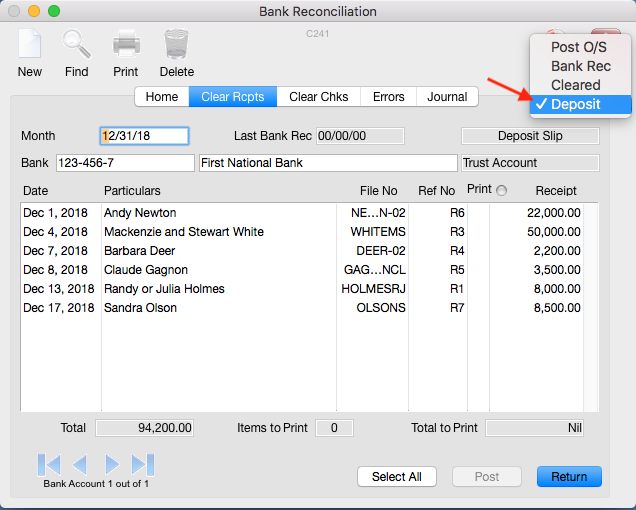Go to first bank account record
The image size is (636, 510).
click(x=49, y=464)
